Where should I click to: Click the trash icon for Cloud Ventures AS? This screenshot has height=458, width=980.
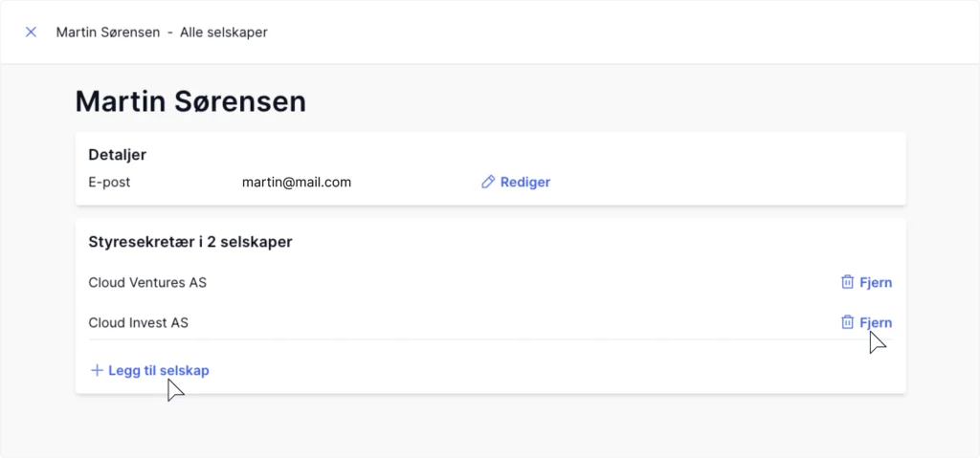click(x=847, y=282)
